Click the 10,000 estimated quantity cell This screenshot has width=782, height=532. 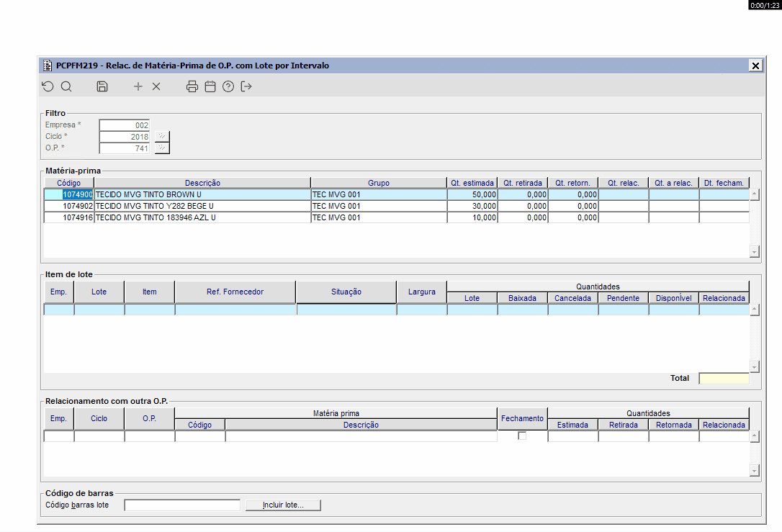472,217
